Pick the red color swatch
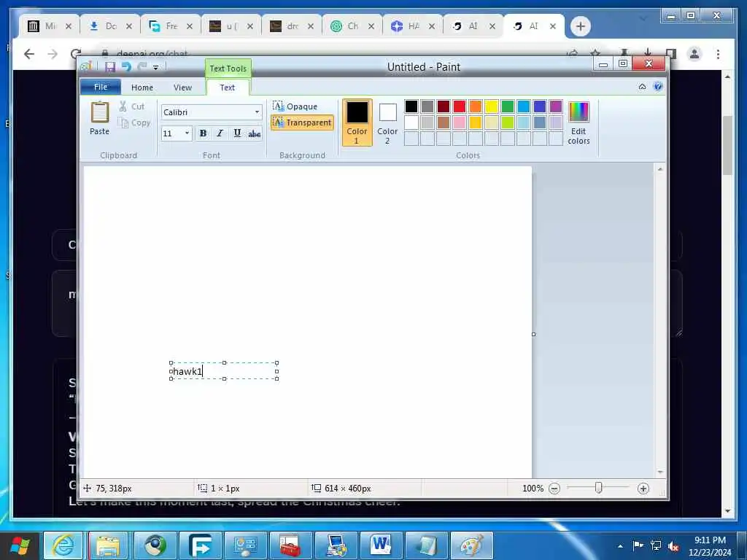The image size is (747, 560). coord(460,106)
